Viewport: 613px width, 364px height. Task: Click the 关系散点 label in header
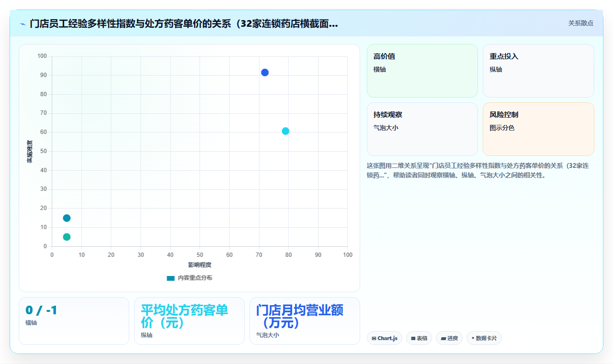(580, 23)
